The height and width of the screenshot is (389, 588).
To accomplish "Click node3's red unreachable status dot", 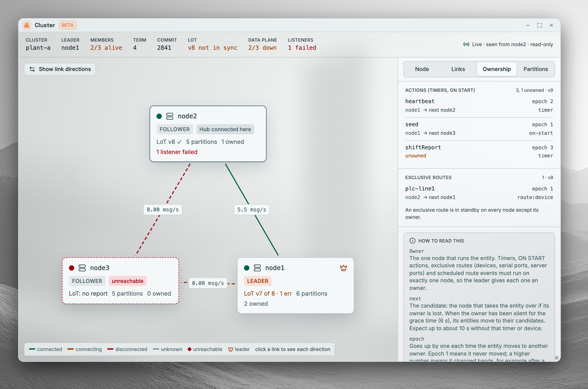I will 72,268.
